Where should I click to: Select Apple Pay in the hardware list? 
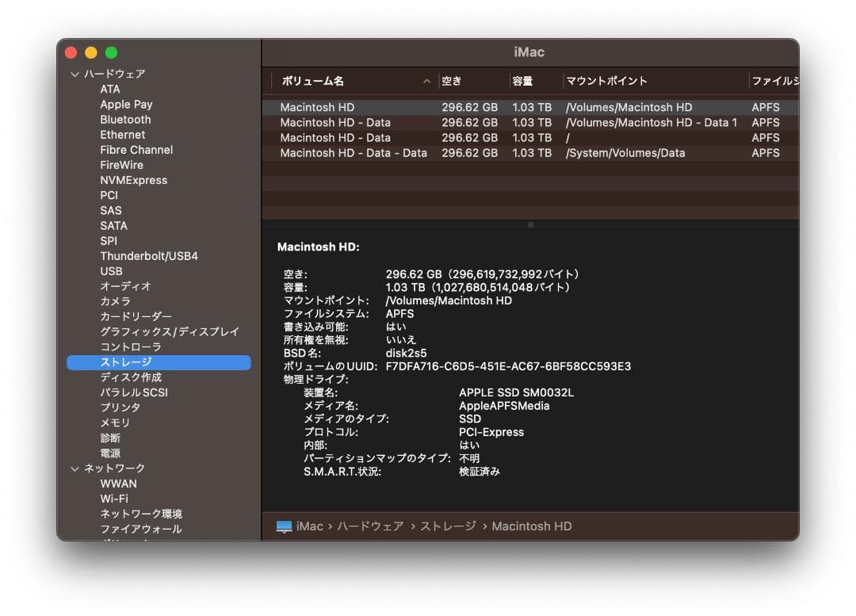click(x=126, y=104)
